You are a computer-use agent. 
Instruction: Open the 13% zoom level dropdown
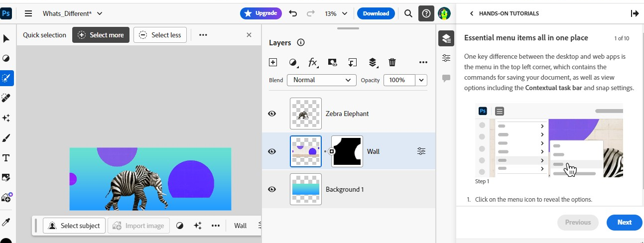click(x=336, y=13)
